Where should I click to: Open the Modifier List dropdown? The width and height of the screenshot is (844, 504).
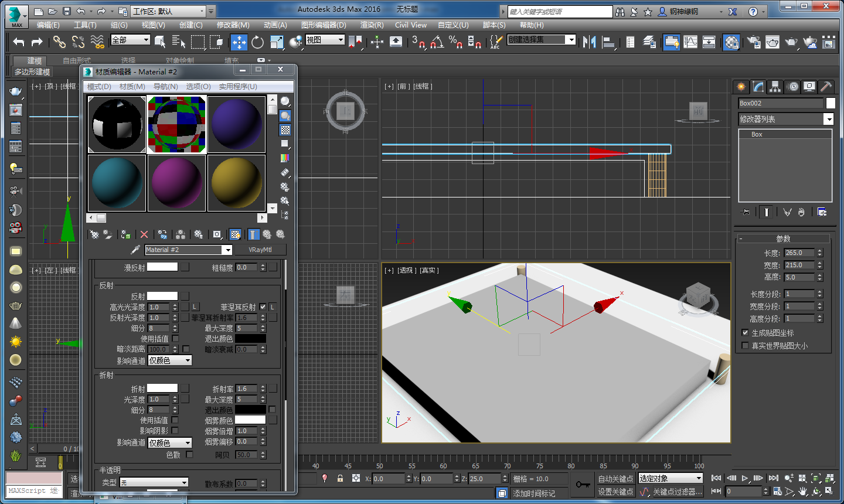[x=785, y=119]
